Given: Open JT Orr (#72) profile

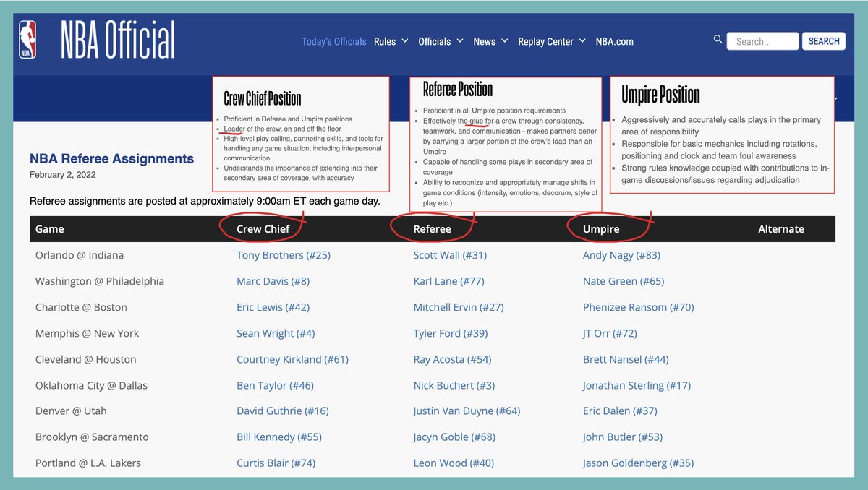Looking at the screenshot, I should [610, 333].
